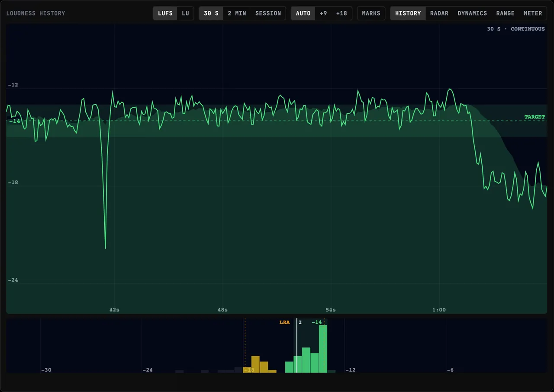Screen dimensions: 554x392
Task: Click the histogram -24 axis label
Action: [x=148, y=370]
